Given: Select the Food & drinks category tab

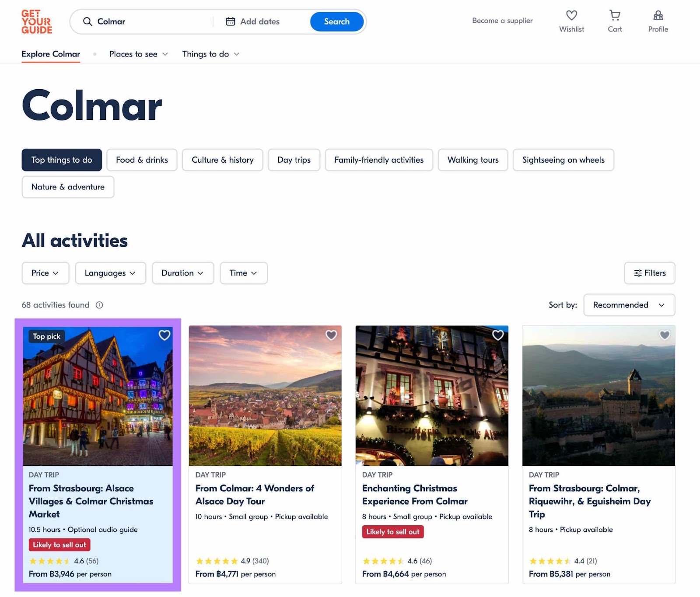Looking at the screenshot, I should (142, 160).
